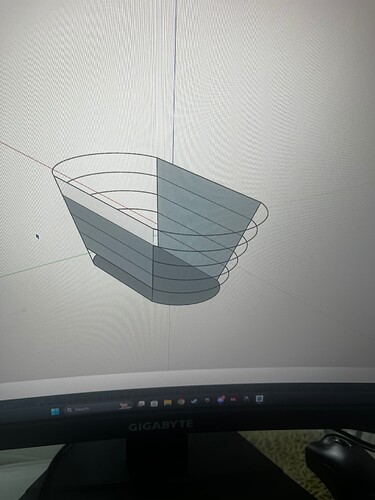Open the colorful round taskbar app
This screenshot has width=375, height=500.
click(x=220, y=399)
